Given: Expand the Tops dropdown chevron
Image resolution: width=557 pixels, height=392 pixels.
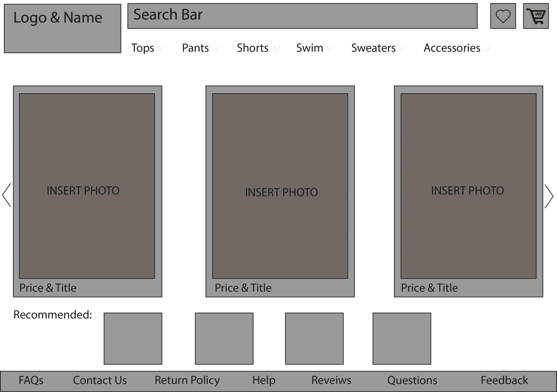Looking at the screenshot, I should pos(160,49).
